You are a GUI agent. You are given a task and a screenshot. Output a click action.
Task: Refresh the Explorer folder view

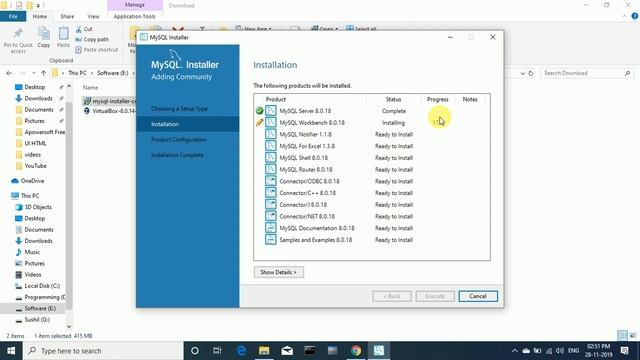531,73
